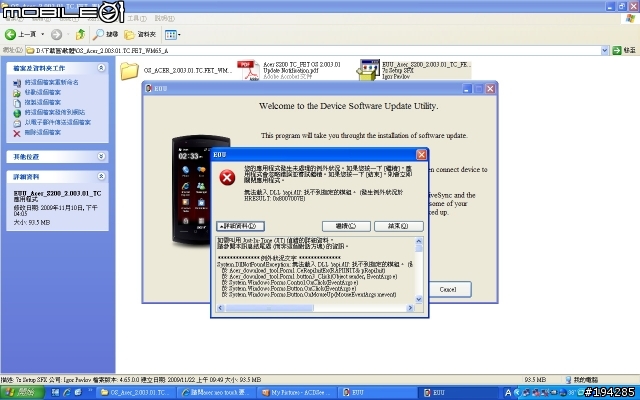E-mail this file task link

coord(58,122)
